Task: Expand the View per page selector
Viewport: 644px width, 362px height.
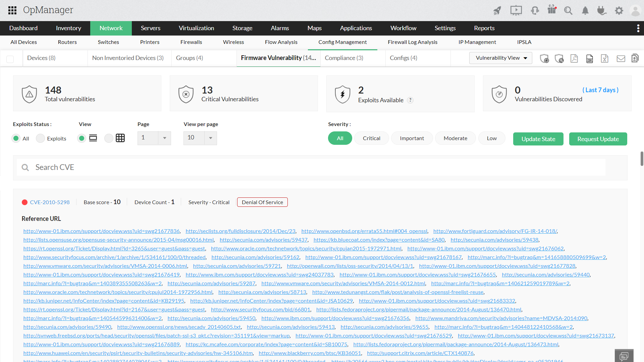Action: click(x=210, y=138)
